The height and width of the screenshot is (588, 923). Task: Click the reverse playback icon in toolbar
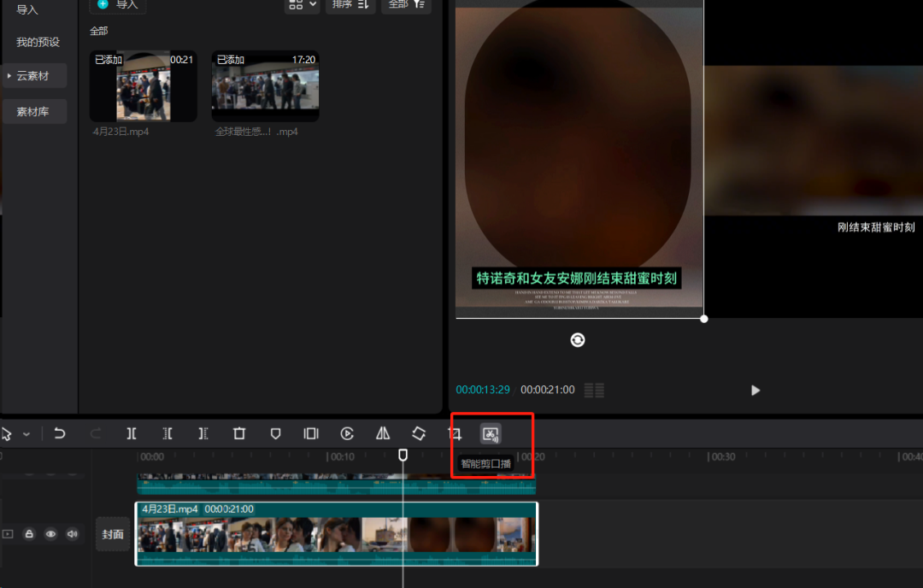point(347,434)
